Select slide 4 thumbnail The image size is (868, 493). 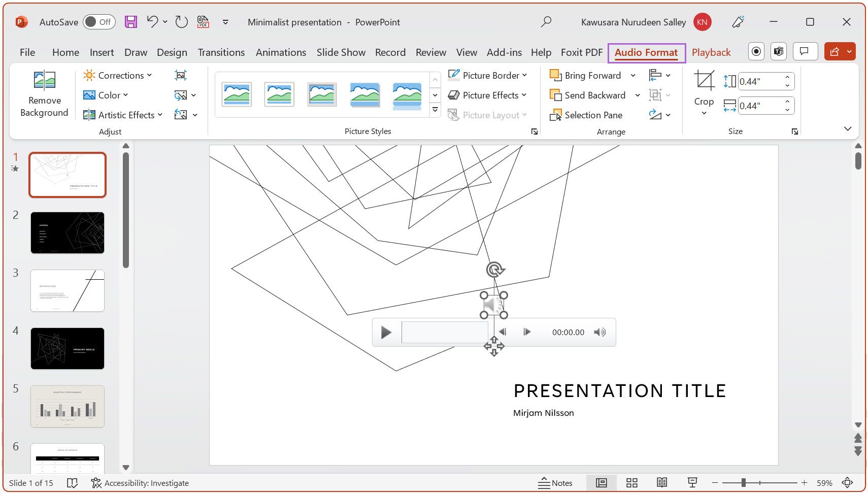pos(68,348)
